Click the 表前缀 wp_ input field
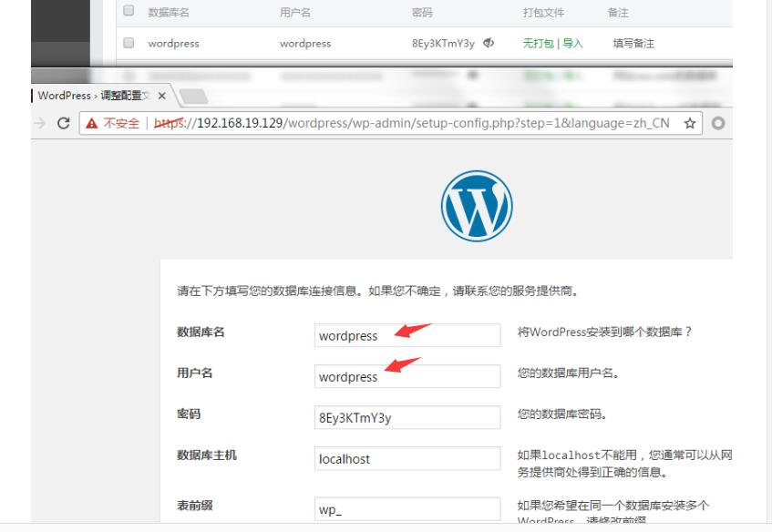Viewport: 772px width, 532px height. [x=407, y=509]
